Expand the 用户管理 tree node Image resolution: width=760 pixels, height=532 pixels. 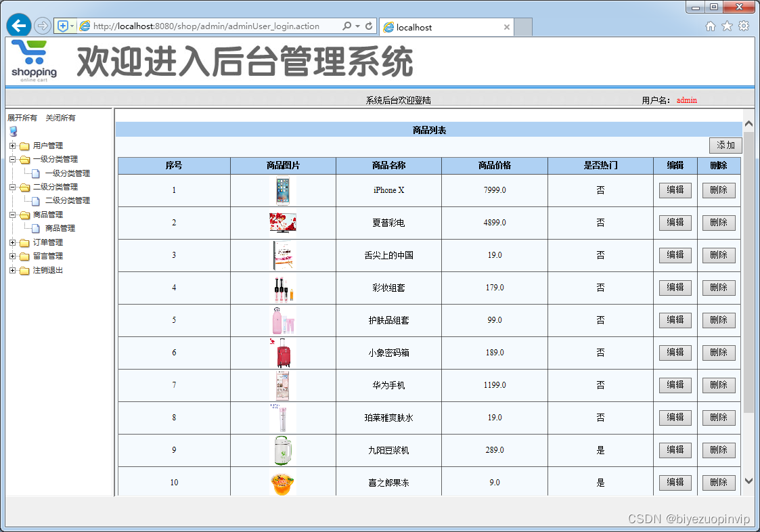click(12, 146)
